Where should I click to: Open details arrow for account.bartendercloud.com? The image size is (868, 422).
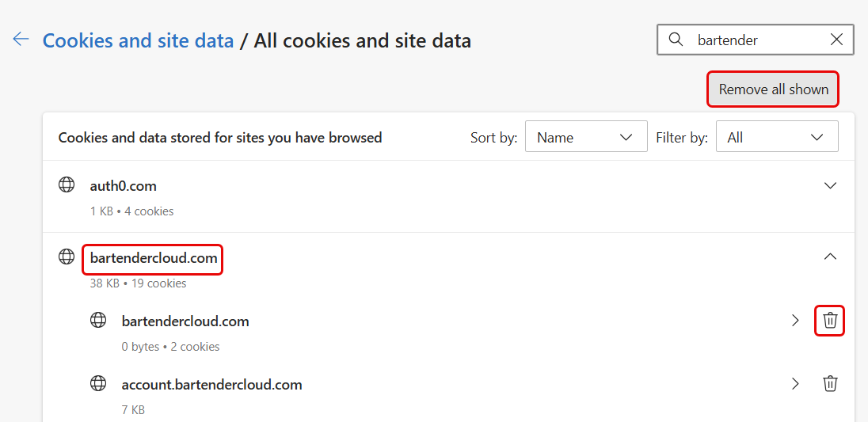(795, 384)
